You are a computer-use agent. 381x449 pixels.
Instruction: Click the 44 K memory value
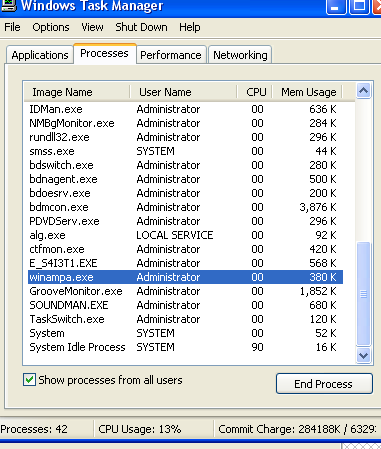point(326,151)
